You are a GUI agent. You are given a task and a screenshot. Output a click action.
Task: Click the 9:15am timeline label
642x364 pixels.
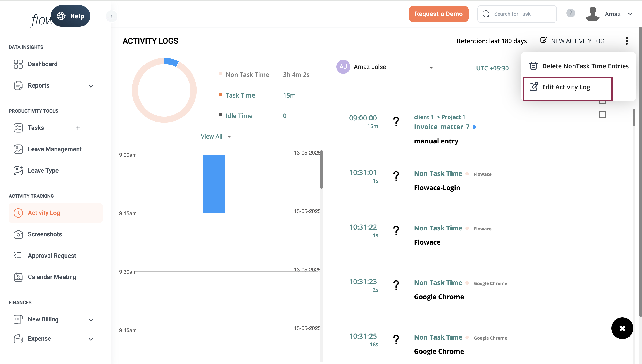tap(128, 213)
